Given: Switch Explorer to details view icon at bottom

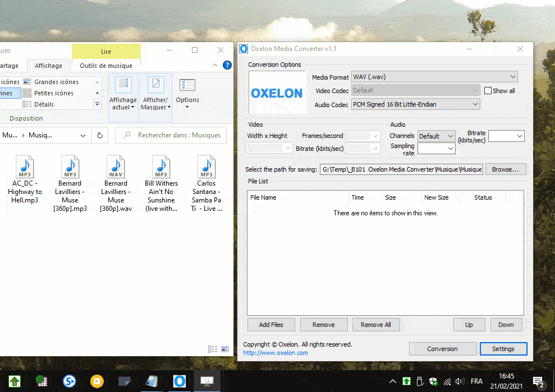Looking at the screenshot, I should tap(213, 349).
